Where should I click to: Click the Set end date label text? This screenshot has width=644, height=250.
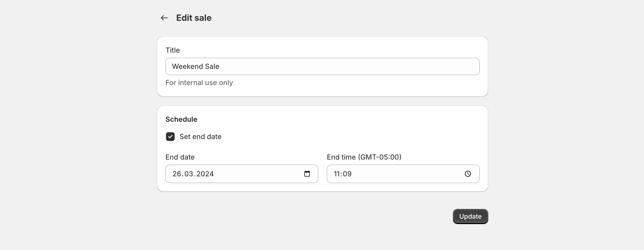point(200,137)
